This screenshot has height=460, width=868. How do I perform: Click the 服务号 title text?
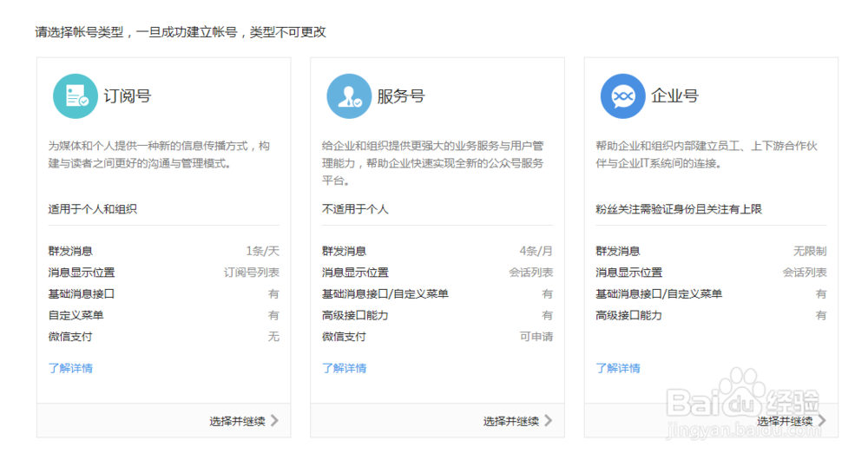point(401,96)
